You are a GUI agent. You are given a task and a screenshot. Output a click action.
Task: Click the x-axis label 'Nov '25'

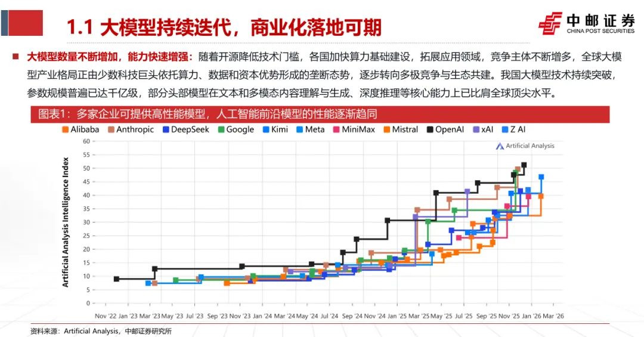coord(509,316)
